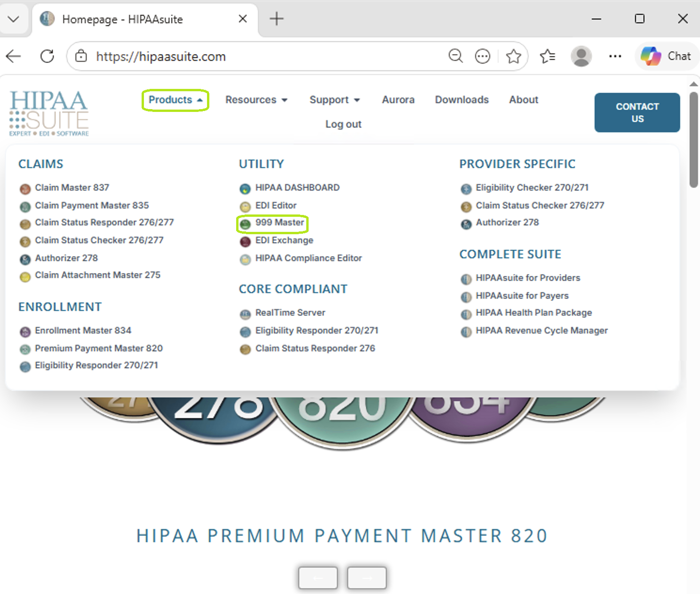Click the Claim Payment Master 835 icon

(25, 207)
